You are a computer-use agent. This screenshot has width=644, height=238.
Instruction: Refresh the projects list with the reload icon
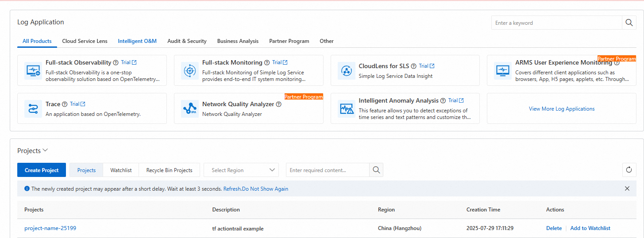click(629, 170)
